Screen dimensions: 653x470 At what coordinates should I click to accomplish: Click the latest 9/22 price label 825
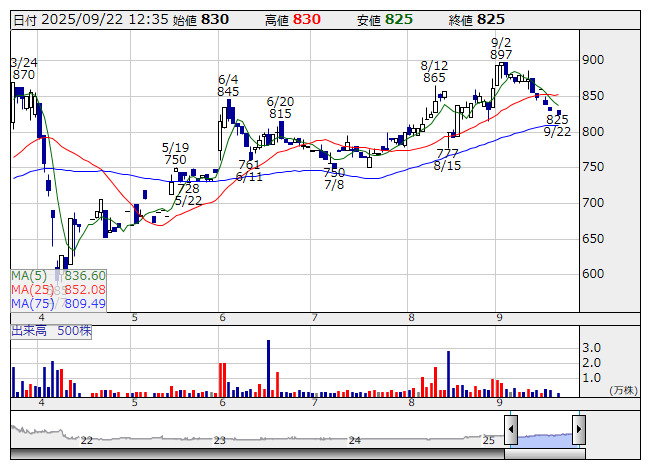[x=557, y=119]
